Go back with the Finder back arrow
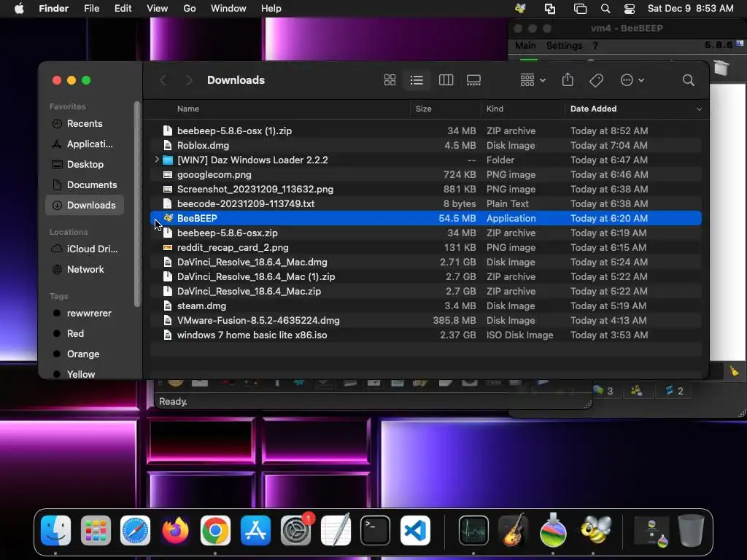 163,80
